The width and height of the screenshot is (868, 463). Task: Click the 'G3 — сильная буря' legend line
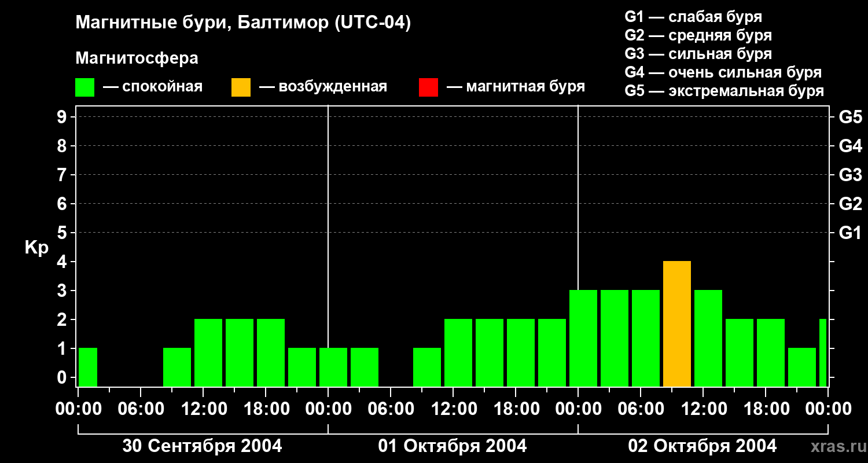click(x=698, y=54)
